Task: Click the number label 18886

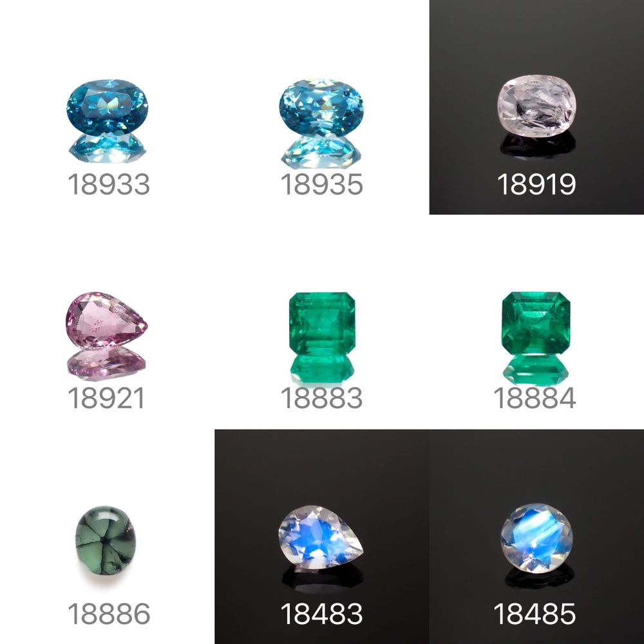Action: [x=109, y=614]
